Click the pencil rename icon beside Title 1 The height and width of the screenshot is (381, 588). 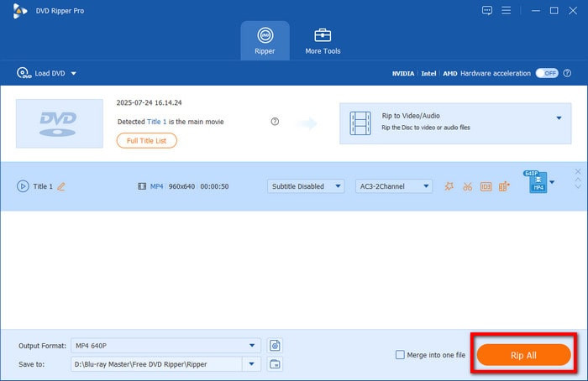coord(60,186)
